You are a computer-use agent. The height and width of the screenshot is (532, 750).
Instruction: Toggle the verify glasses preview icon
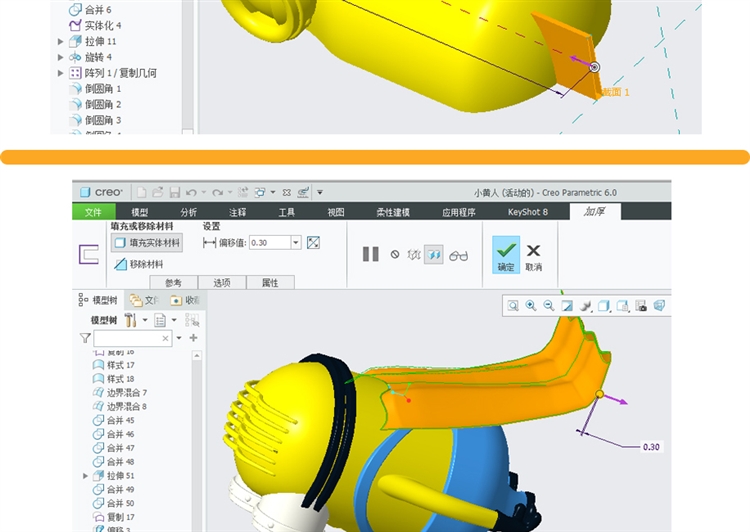point(458,256)
